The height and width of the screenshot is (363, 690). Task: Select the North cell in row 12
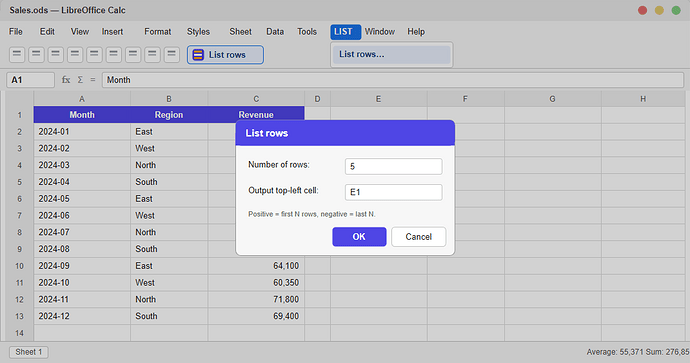tap(169, 299)
